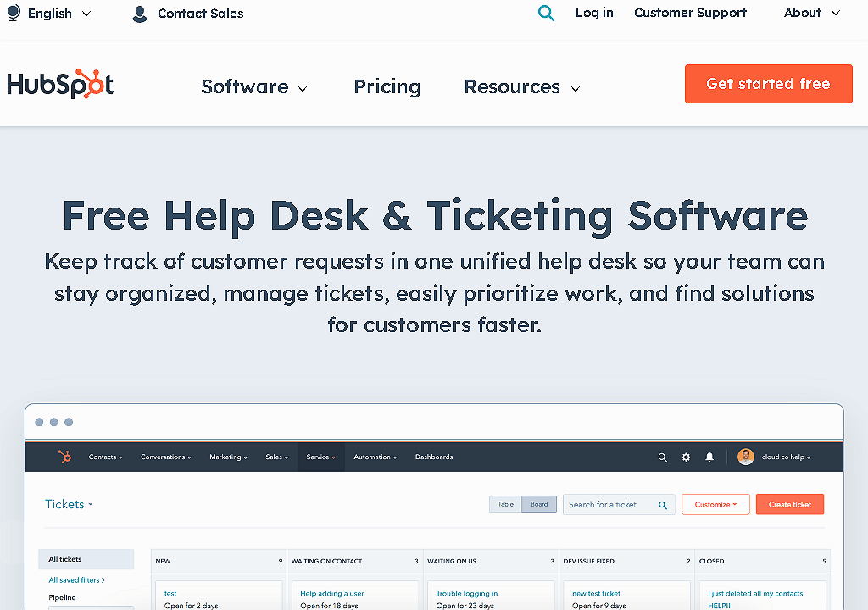Expand the About menu
The height and width of the screenshot is (610, 868).
(811, 13)
